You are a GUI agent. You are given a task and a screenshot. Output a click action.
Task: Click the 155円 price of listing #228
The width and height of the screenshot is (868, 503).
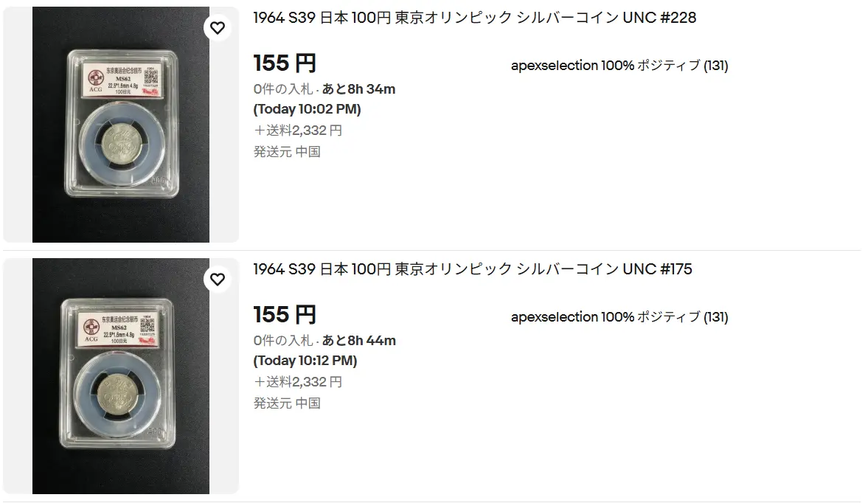pos(282,63)
